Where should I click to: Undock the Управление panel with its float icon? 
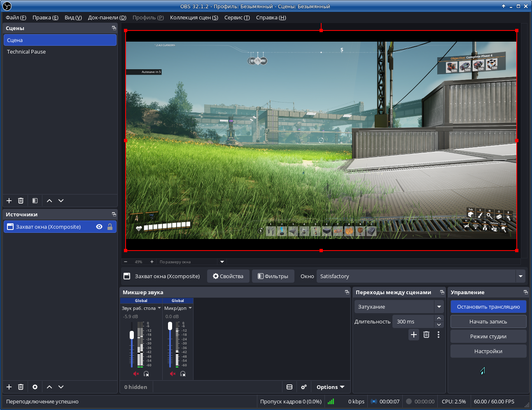click(526, 292)
